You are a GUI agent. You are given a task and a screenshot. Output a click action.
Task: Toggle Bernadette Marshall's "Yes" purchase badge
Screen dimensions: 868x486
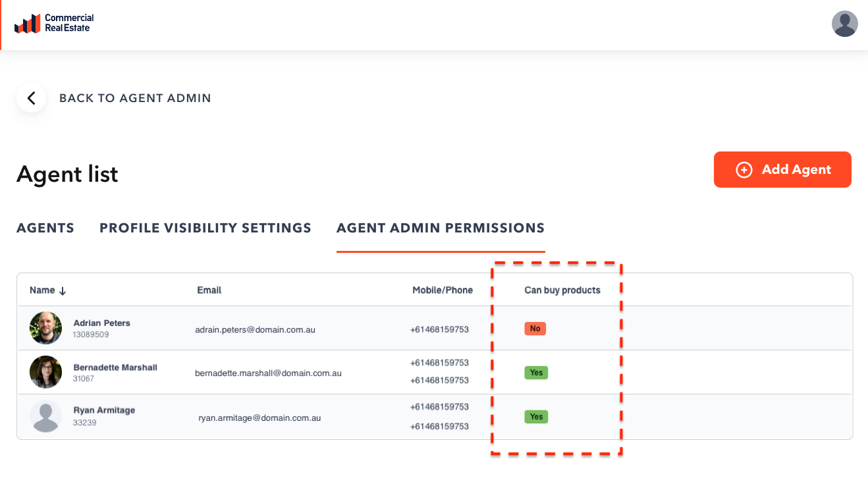(x=536, y=373)
